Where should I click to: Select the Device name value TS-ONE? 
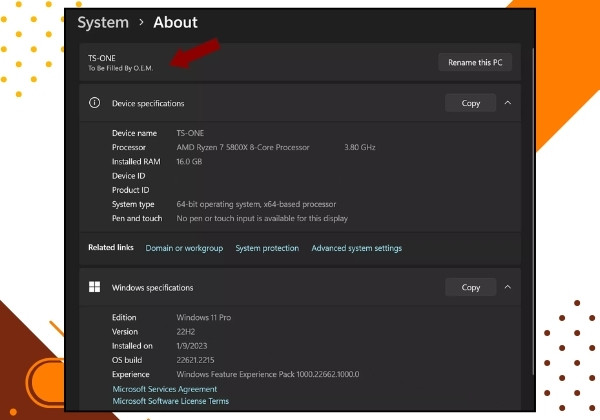(190, 133)
